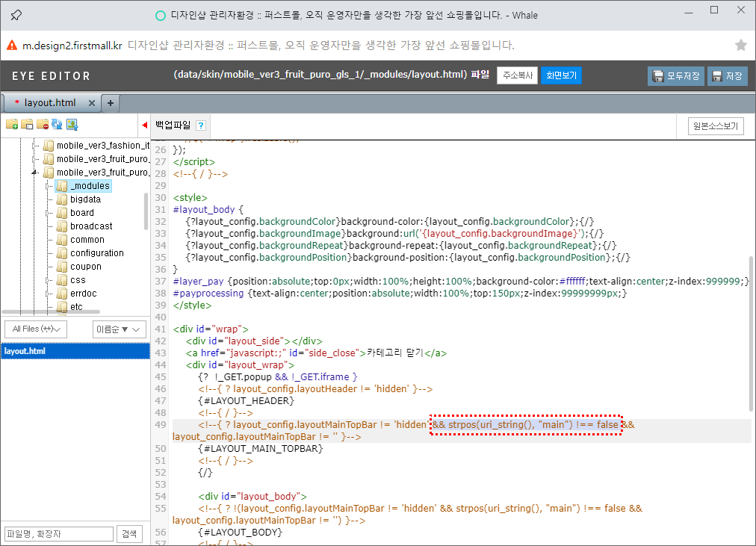Click the 모두저장 save all button
This screenshot has height=546, width=756.
(x=676, y=76)
